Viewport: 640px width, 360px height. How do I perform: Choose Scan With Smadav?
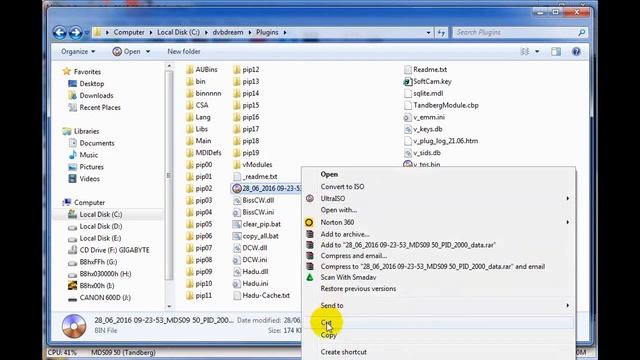click(349, 277)
